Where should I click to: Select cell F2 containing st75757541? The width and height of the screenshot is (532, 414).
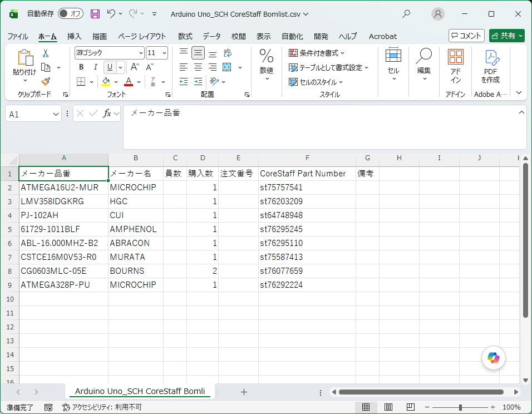tap(307, 188)
